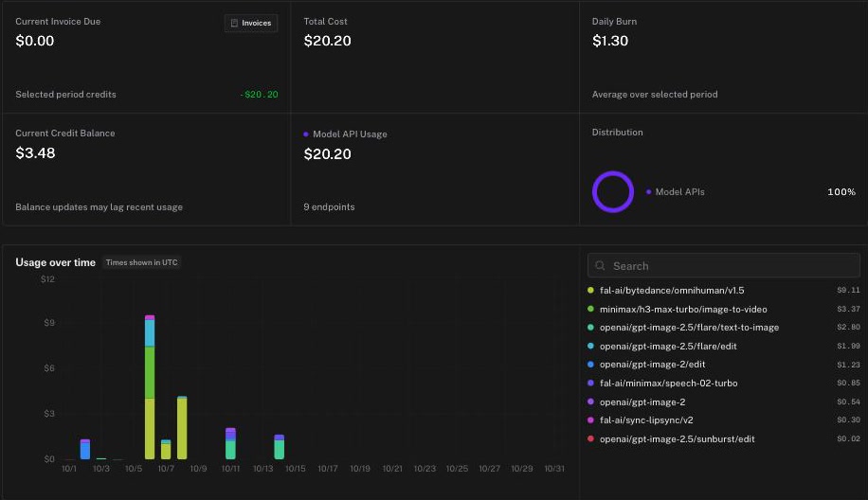Click the Daily Burn $1.30 value
Viewport: 868px width, 500px height.
point(610,41)
